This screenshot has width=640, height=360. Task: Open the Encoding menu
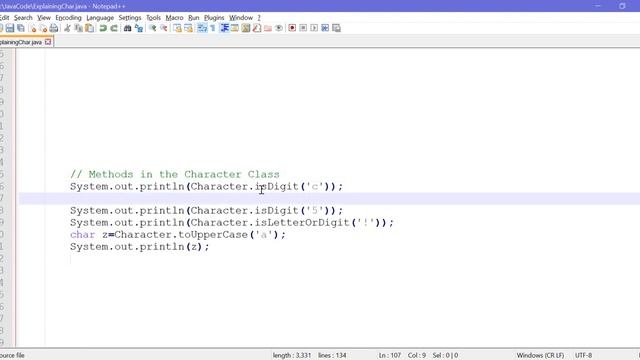tap(68, 18)
